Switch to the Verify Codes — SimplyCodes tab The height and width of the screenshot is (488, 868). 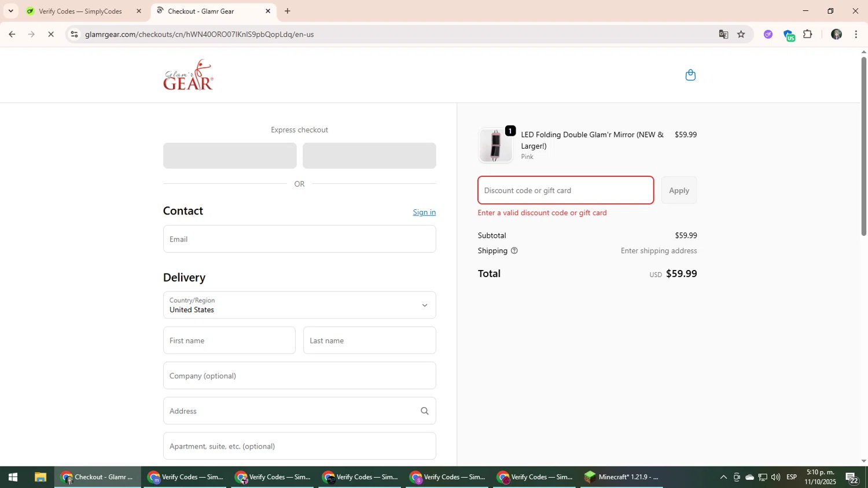[84, 11]
